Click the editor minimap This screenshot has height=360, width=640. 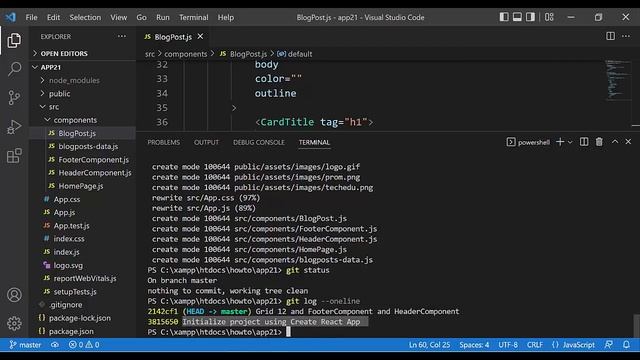[618, 80]
